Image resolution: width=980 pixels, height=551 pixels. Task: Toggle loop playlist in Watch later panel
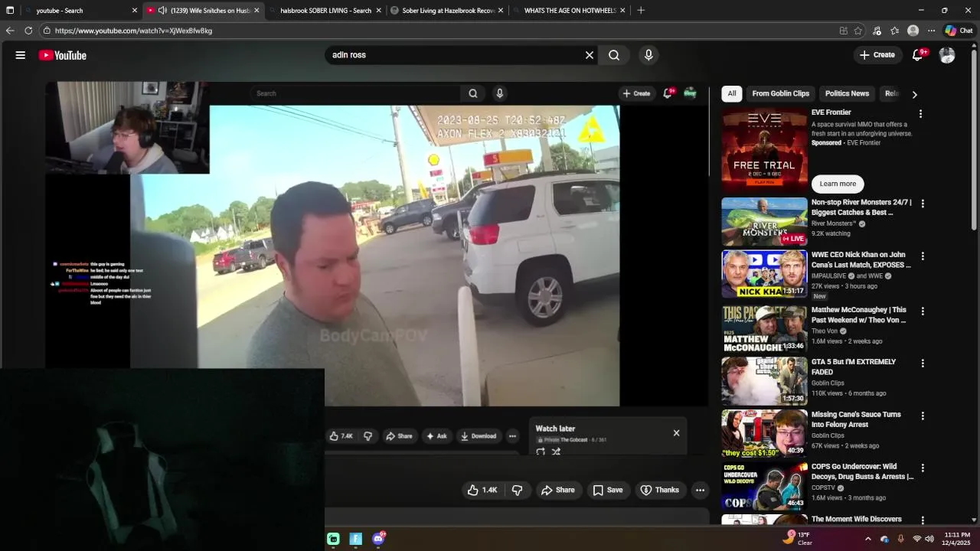coord(541,452)
